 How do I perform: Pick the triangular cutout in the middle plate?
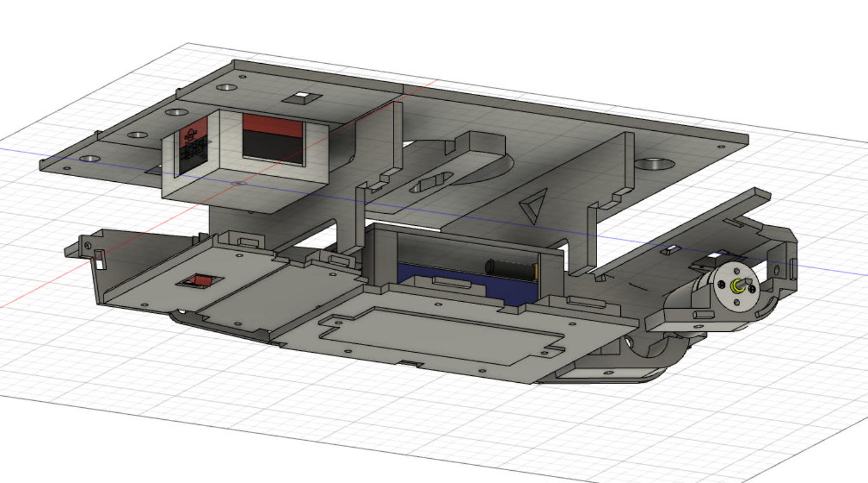pyautogui.click(x=534, y=206)
